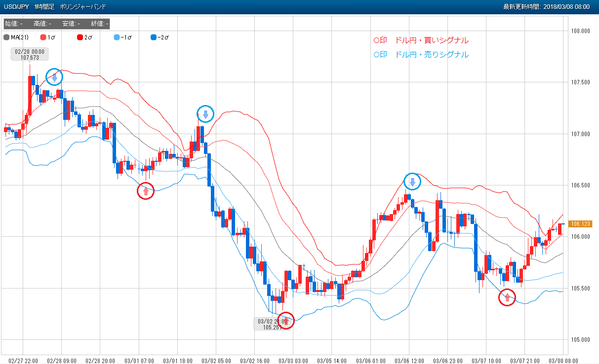Click the blue ドル円・売りシグナル legend text

[432, 55]
